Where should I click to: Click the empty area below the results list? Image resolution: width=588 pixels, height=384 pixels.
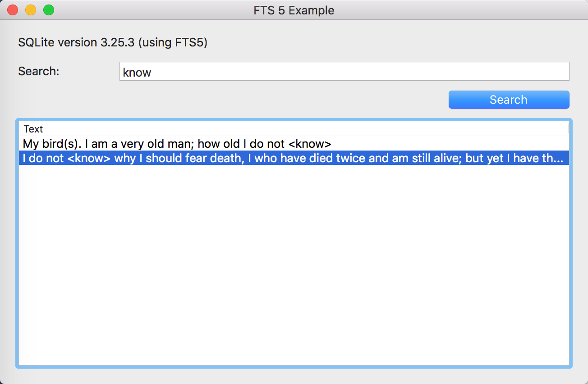click(x=293, y=270)
